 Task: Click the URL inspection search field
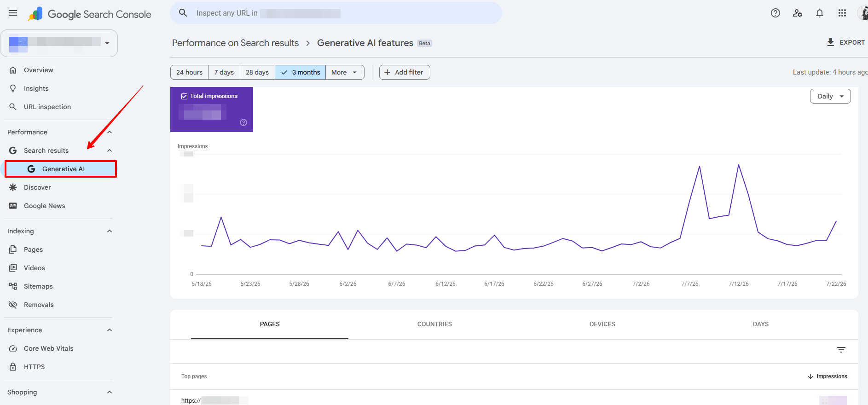tap(336, 13)
